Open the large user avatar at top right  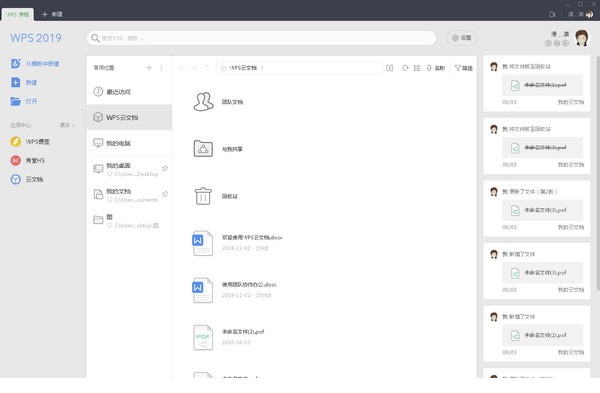point(582,38)
